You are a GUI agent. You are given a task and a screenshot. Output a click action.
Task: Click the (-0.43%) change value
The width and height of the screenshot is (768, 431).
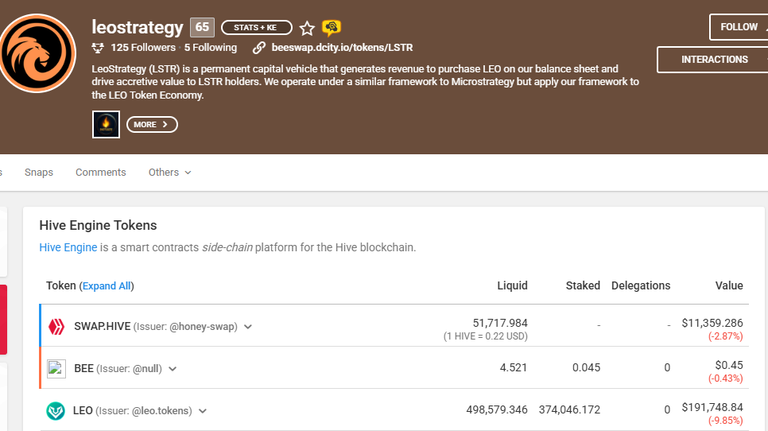(x=725, y=379)
